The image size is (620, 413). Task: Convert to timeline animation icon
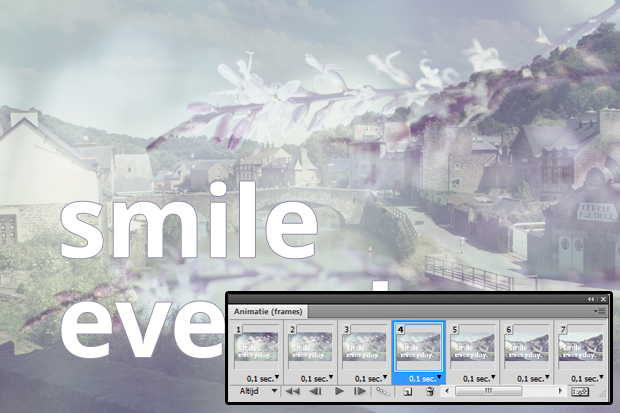pyautogui.click(x=580, y=392)
